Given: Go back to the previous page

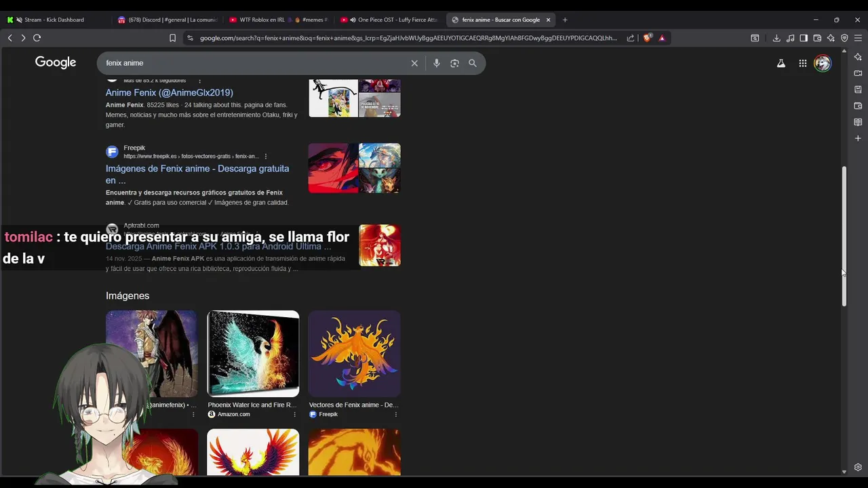Looking at the screenshot, I should point(9,38).
